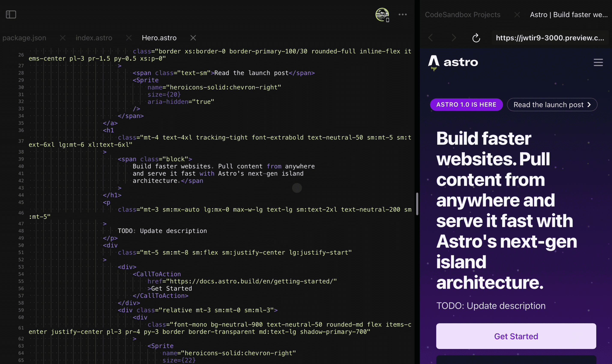Screen dimensions: 612x364
Task: Switch to the index.astro tab
Action: 94,38
